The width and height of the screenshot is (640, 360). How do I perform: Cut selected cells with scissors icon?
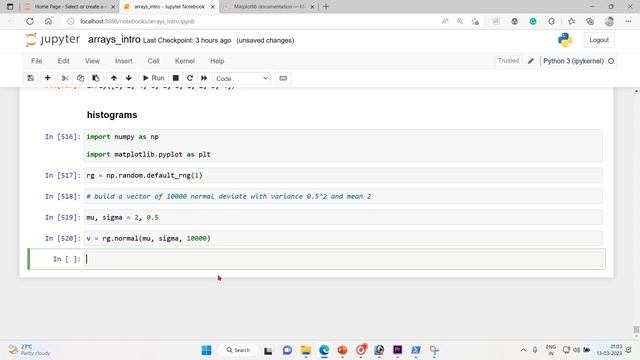click(x=65, y=78)
